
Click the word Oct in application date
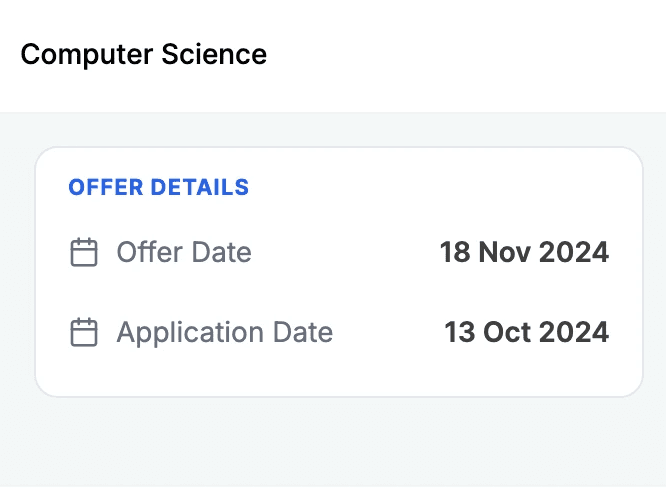508,332
